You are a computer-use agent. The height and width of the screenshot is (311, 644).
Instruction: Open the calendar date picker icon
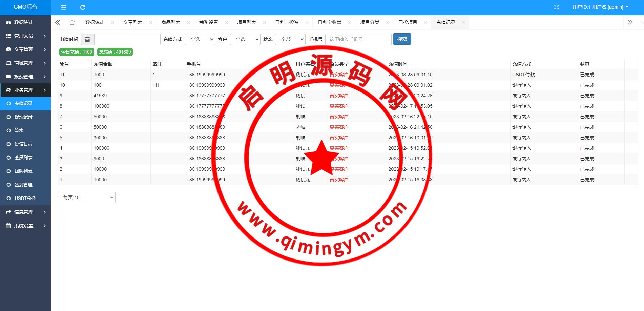tap(87, 39)
